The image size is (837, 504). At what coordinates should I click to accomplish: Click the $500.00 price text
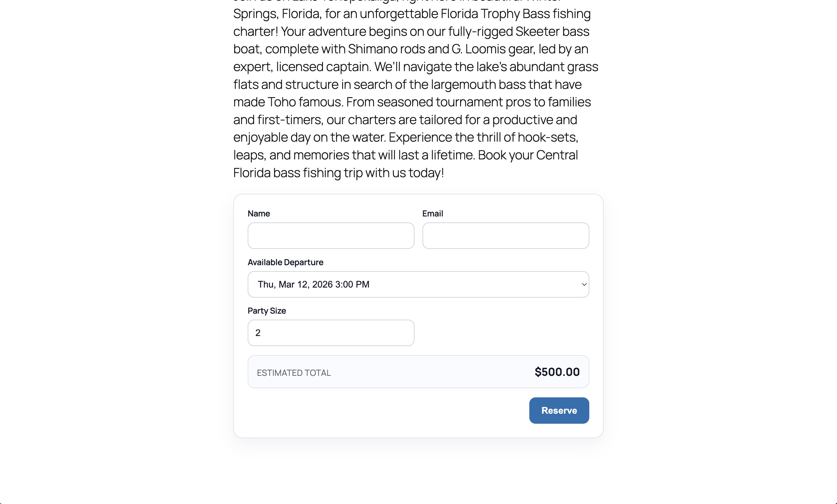pyautogui.click(x=557, y=372)
